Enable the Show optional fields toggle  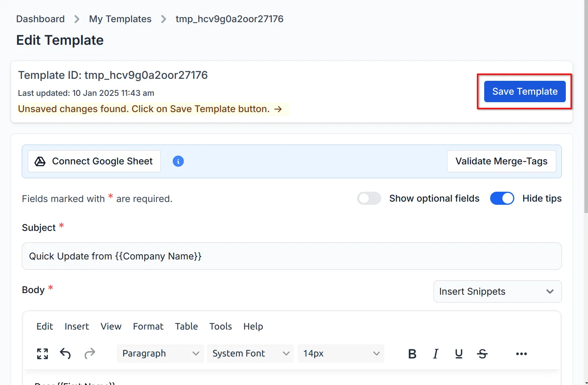click(369, 198)
